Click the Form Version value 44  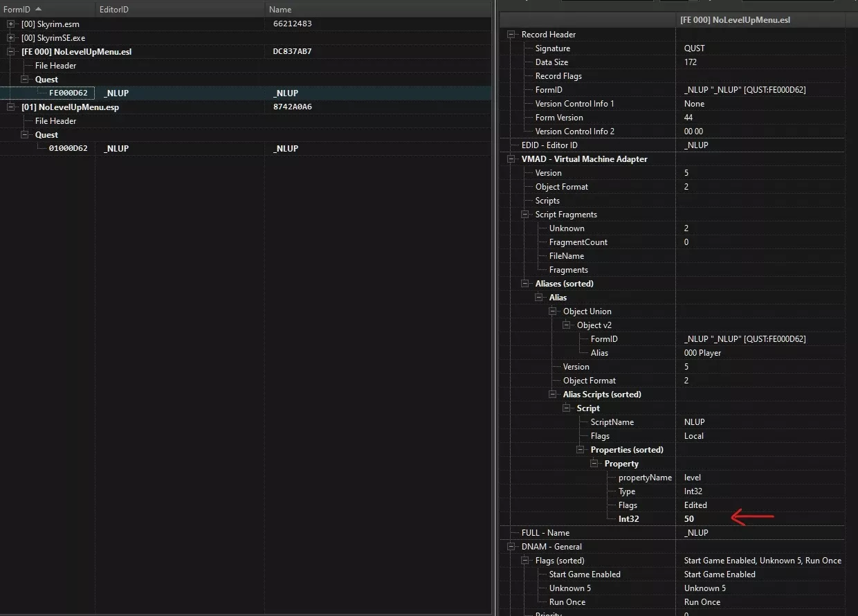pos(688,118)
